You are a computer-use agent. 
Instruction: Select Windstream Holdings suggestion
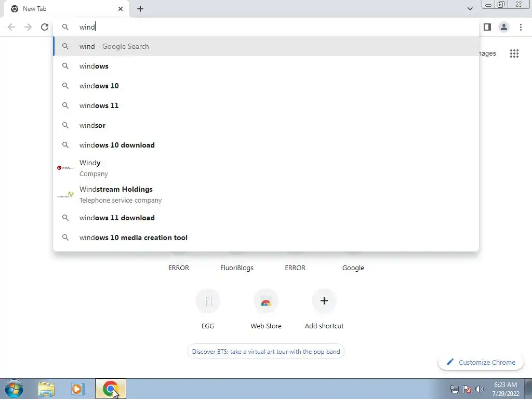point(266,194)
